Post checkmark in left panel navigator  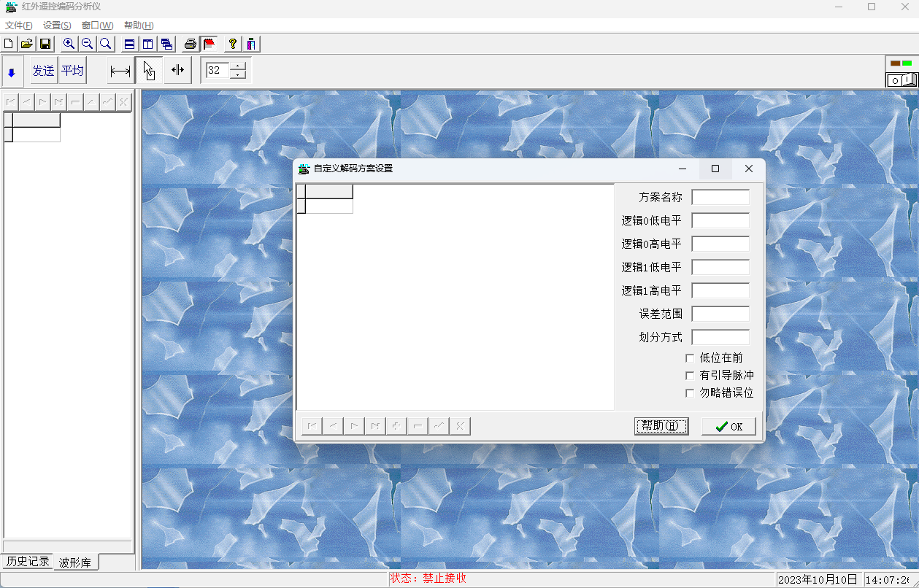point(107,102)
